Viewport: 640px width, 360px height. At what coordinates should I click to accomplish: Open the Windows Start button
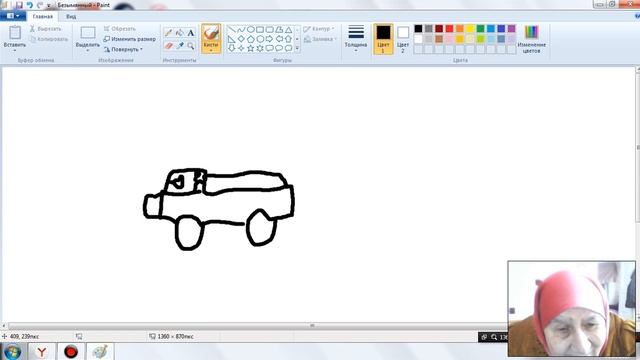point(12,352)
